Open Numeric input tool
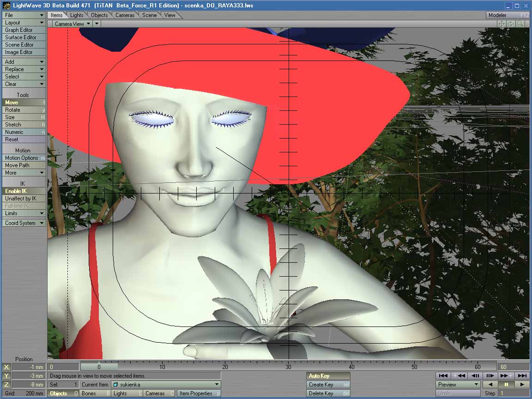Image resolution: width=532 pixels, height=399 pixels. pyautogui.click(x=24, y=132)
